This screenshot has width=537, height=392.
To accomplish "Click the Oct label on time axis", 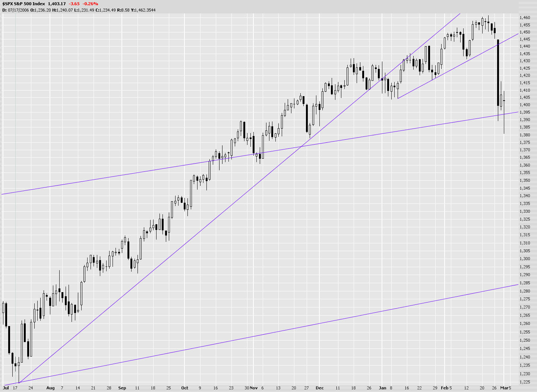I will pos(185,388).
